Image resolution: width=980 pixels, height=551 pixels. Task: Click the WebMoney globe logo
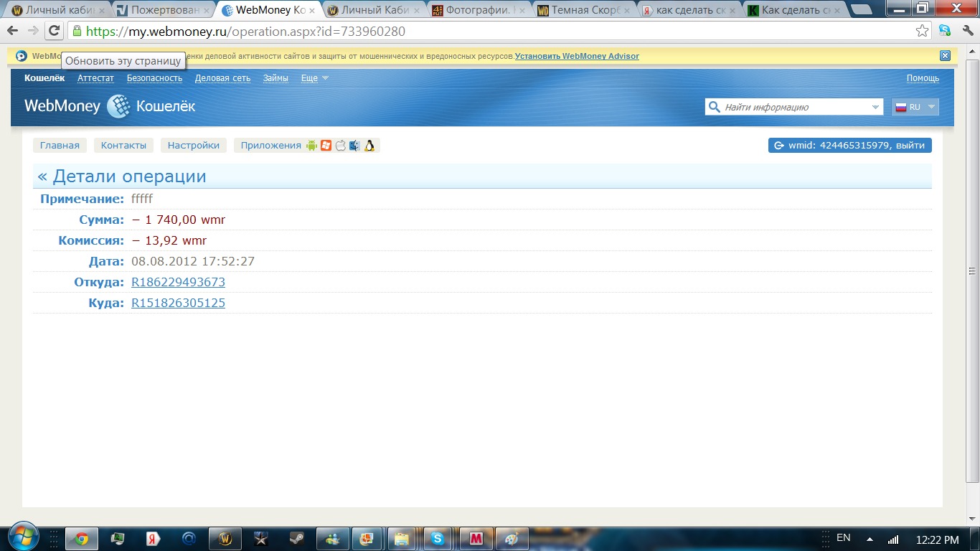point(118,106)
